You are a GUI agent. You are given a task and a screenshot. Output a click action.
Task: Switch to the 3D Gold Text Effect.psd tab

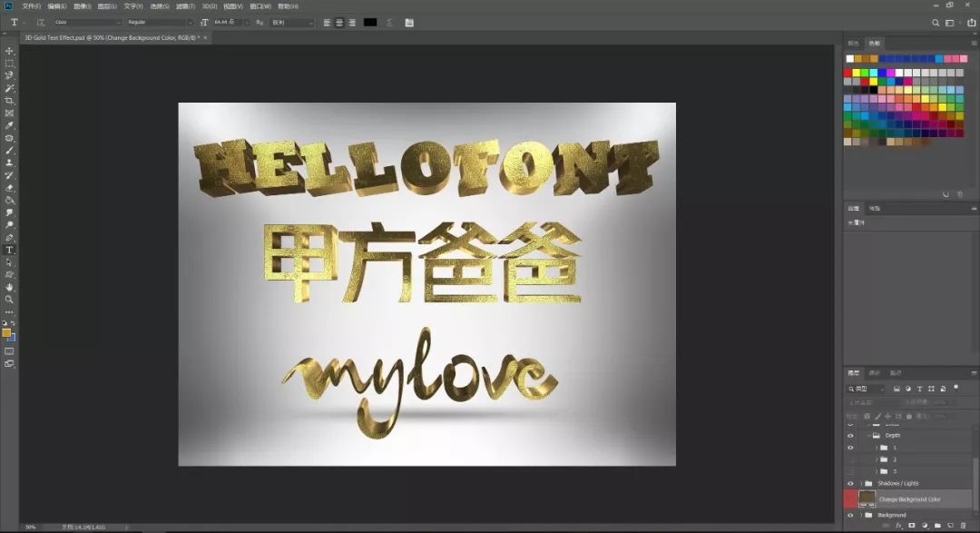pos(112,37)
